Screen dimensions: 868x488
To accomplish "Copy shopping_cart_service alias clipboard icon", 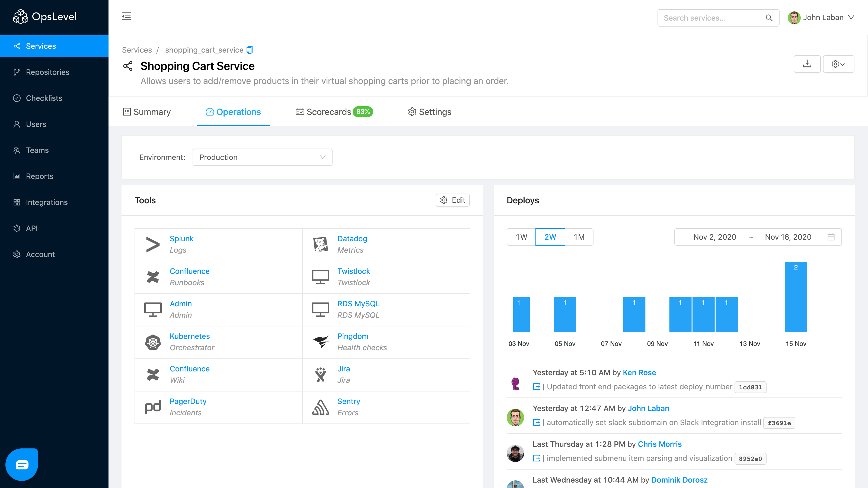I will pos(249,50).
